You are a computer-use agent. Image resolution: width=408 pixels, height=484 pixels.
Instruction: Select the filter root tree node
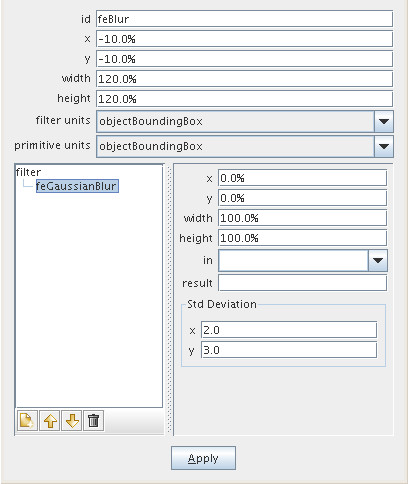pyautogui.click(x=28, y=172)
